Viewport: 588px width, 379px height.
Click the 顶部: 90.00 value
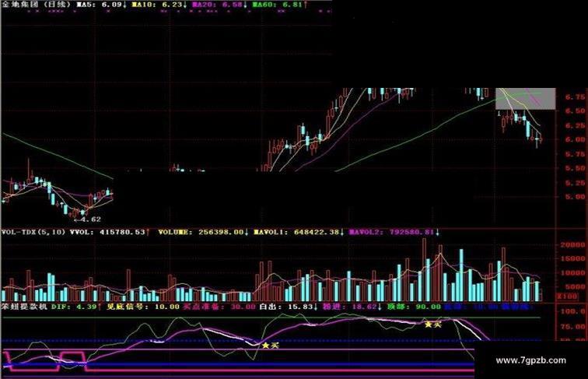[414, 306]
